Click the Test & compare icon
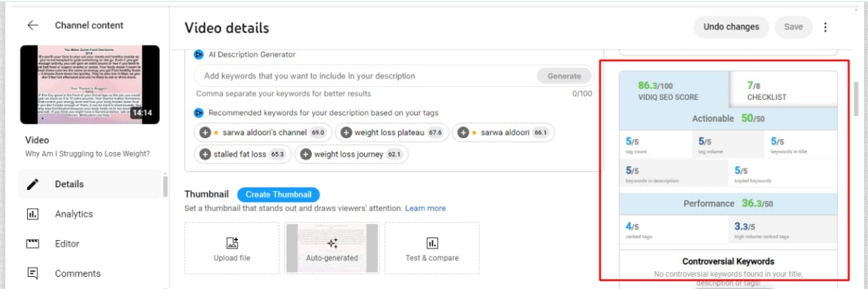Screen dimensions: 868x289 tap(432, 243)
